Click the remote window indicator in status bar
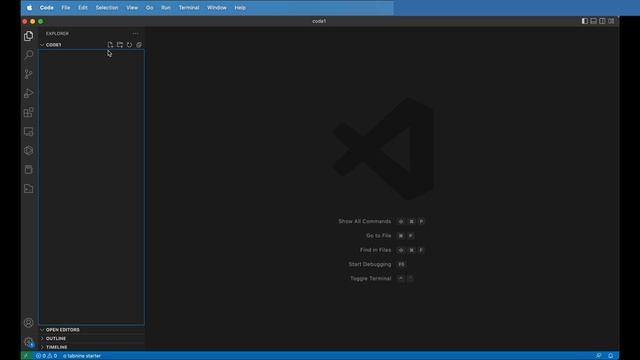Viewport: 640px width, 360px height. pos(26,356)
